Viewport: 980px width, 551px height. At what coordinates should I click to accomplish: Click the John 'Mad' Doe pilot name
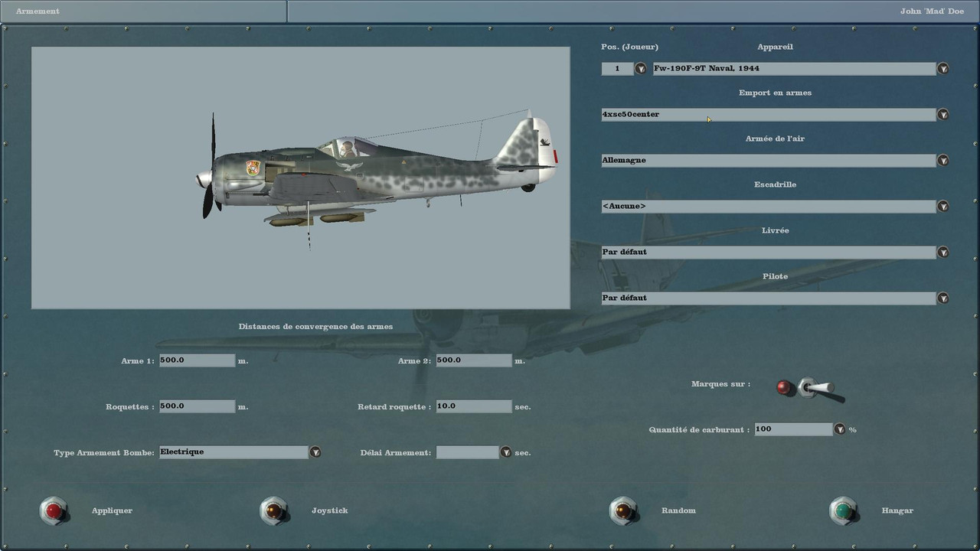[x=932, y=11]
